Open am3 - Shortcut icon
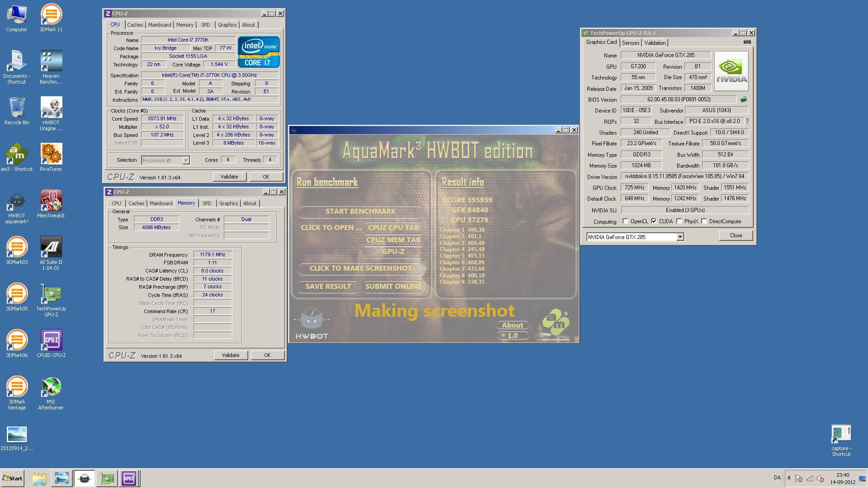This screenshot has width=868, height=488. tap(17, 158)
